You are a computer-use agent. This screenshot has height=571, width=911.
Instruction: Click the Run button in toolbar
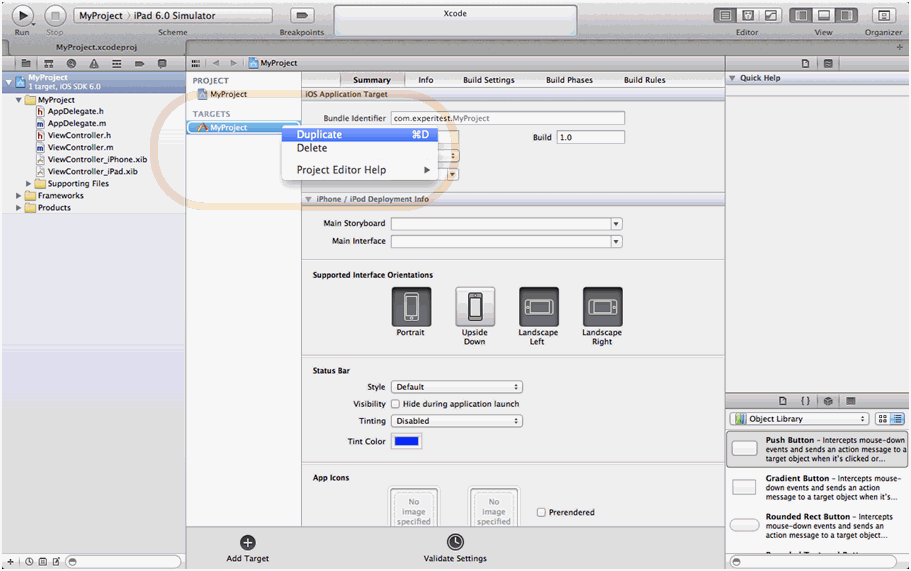(x=22, y=15)
